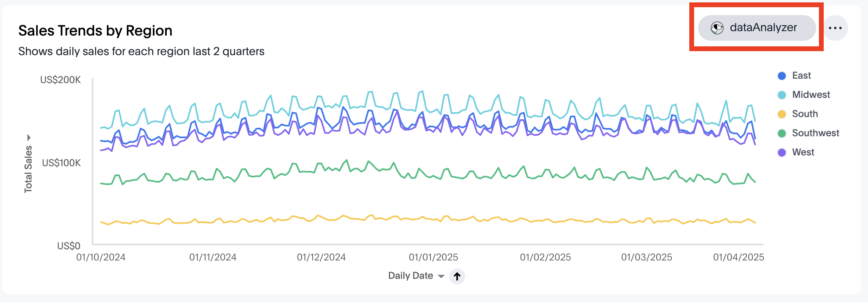Click the Total Sales axis label
This screenshot has height=302, width=868.
coord(28,169)
